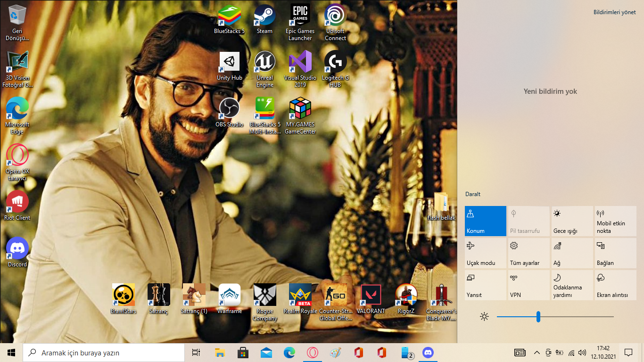644x362 pixels.
Task: Open Tüm ayarlar settings tile
Action: [528, 253]
